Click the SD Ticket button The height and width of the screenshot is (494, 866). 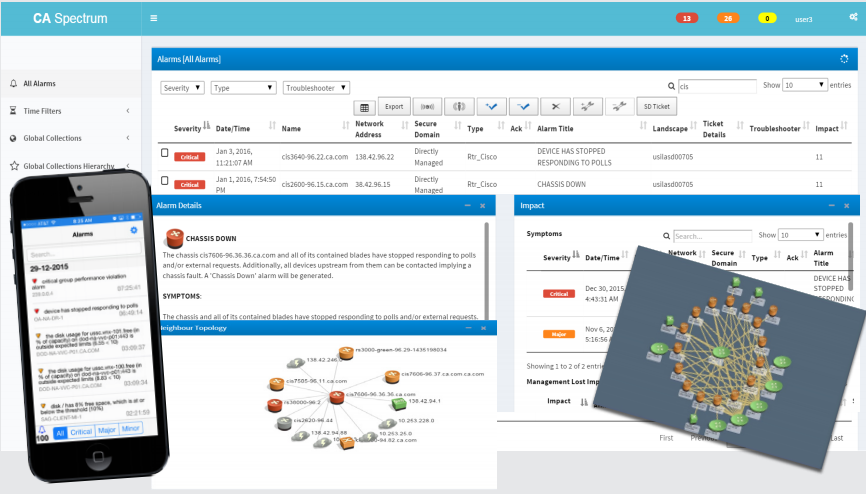point(657,107)
